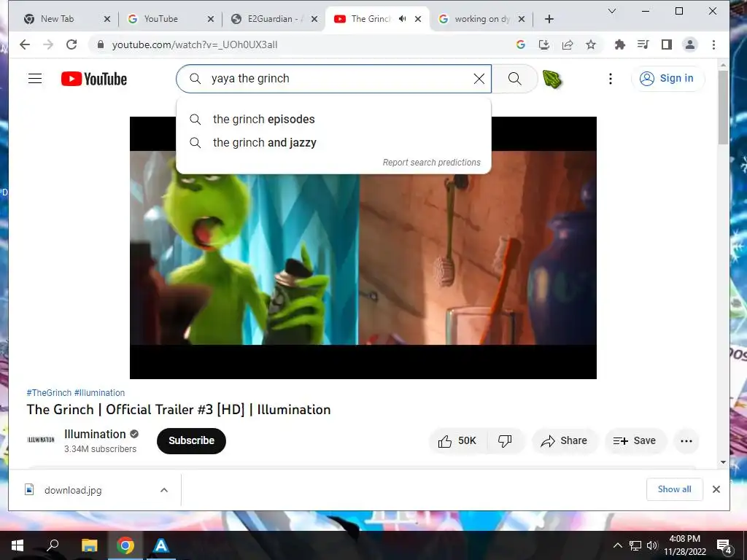This screenshot has height=560, width=747.
Task: Open media controls icon
Action: [643, 44]
